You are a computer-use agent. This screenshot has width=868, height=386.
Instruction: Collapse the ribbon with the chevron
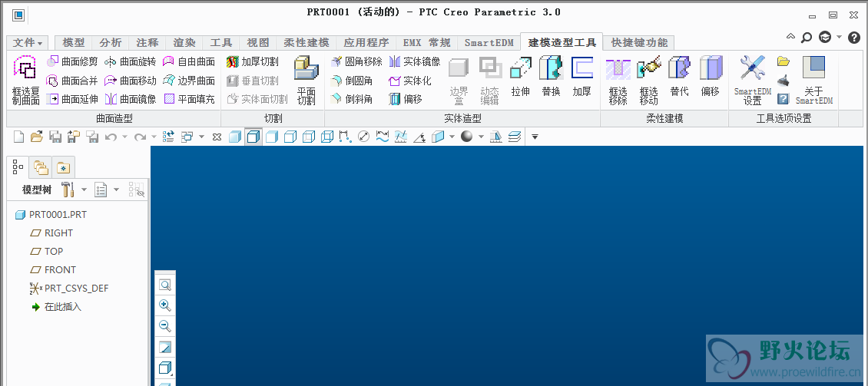[x=790, y=37]
